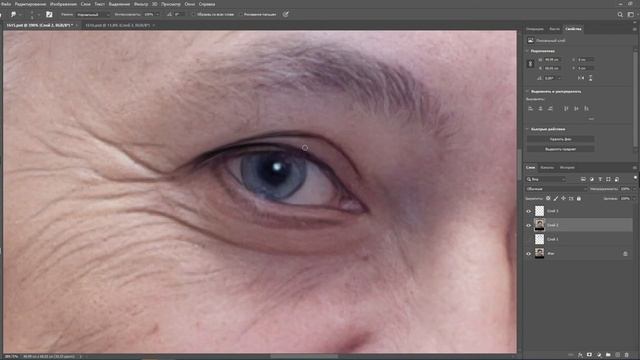Screen dimensions: 640x360
Task: Hide the top layer Слой 3
Action: 529,211
